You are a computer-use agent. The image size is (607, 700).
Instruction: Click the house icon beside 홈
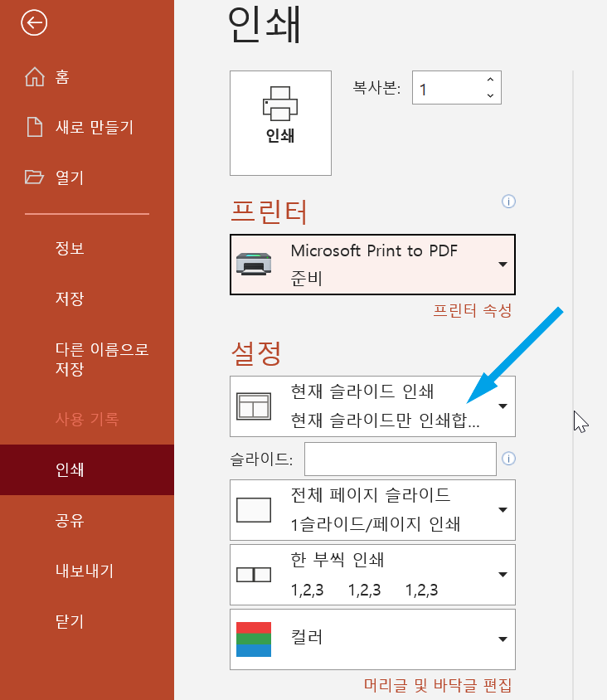point(35,76)
